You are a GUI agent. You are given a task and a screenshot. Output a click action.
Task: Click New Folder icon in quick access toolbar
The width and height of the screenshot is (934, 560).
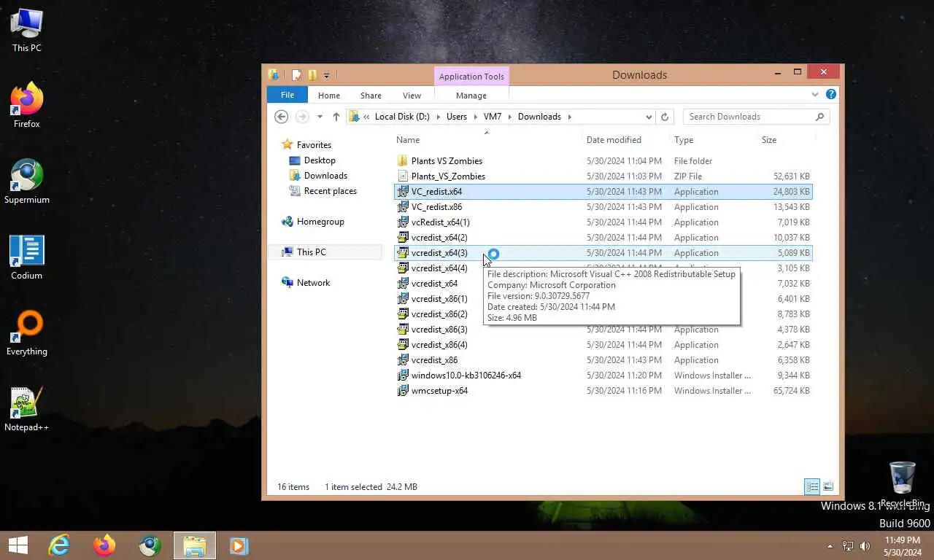[312, 74]
